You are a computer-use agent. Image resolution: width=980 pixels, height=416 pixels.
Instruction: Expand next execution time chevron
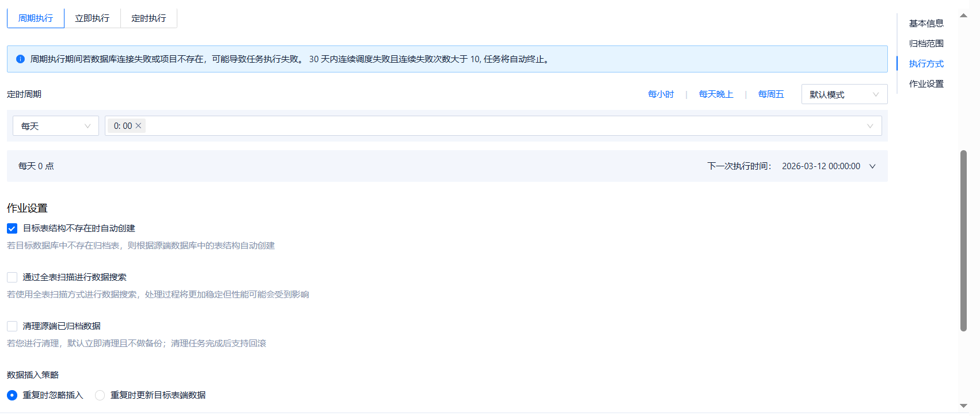click(x=872, y=166)
